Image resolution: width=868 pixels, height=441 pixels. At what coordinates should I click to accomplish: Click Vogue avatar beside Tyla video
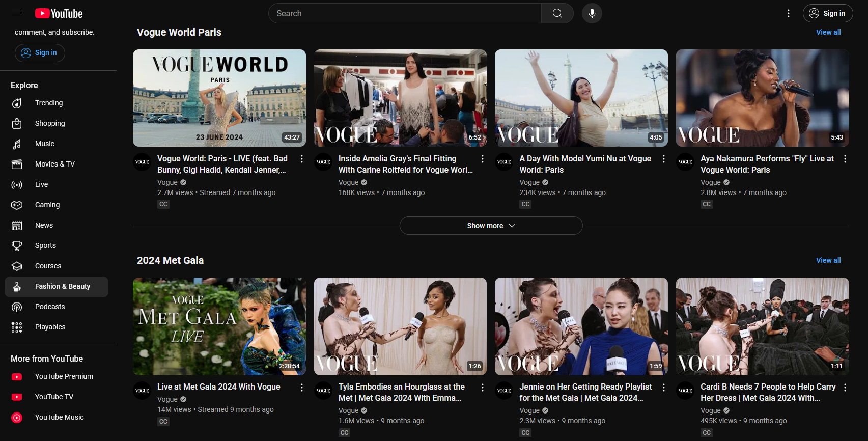323,391
